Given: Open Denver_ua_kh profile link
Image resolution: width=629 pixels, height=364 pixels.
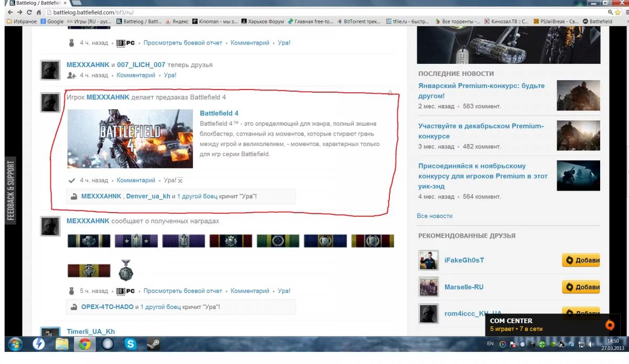Looking at the screenshot, I should (148, 196).
